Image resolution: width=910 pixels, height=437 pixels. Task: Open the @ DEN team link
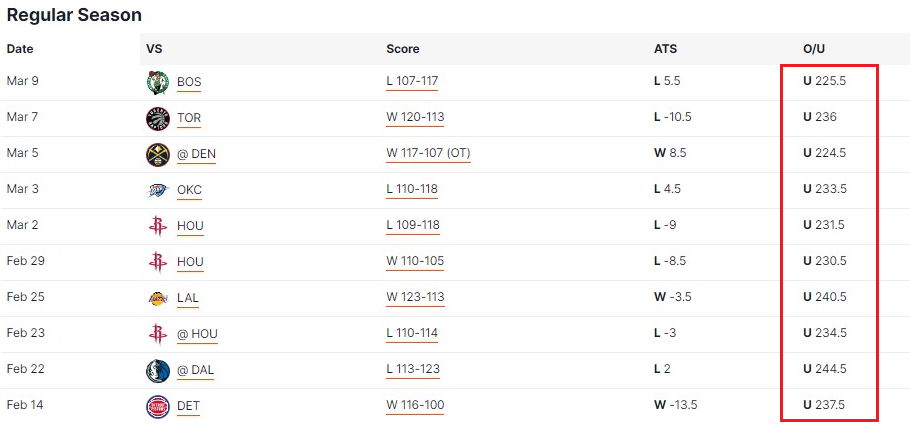(196, 154)
